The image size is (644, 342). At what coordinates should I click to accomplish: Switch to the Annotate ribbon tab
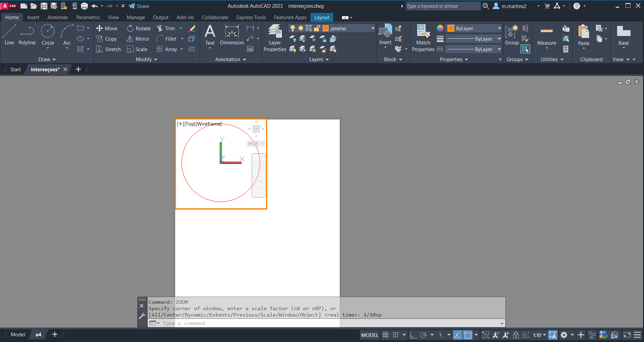[58, 17]
